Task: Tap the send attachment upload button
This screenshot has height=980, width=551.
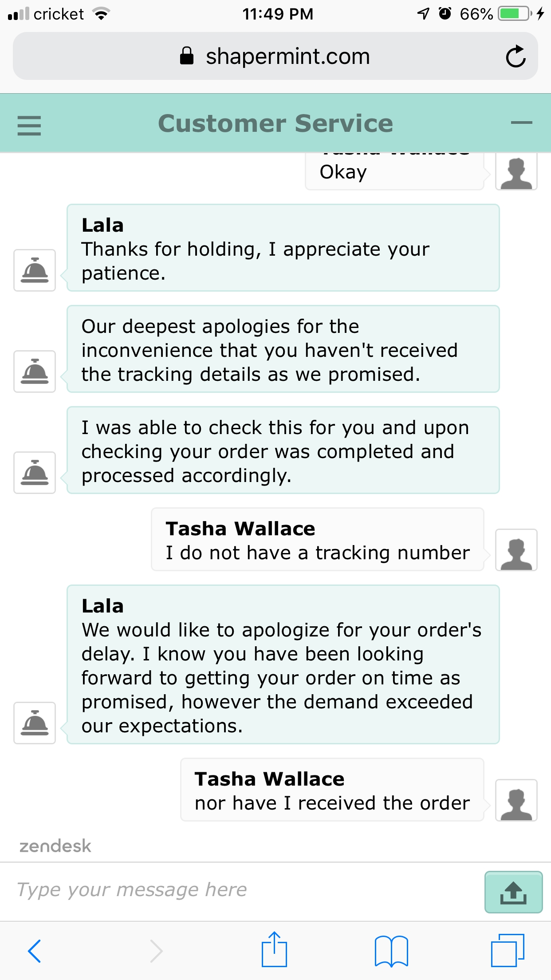Action: point(513,892)
